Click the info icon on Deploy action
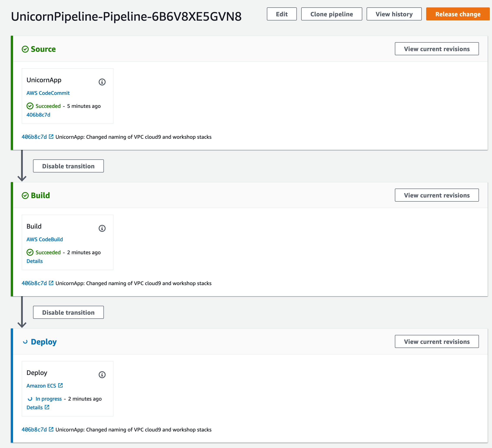The width and height of the screenshot is (492, 448). 102,374
